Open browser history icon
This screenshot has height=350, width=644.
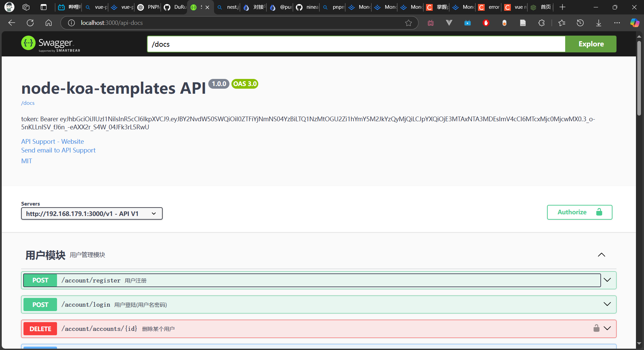click(580, 23)
